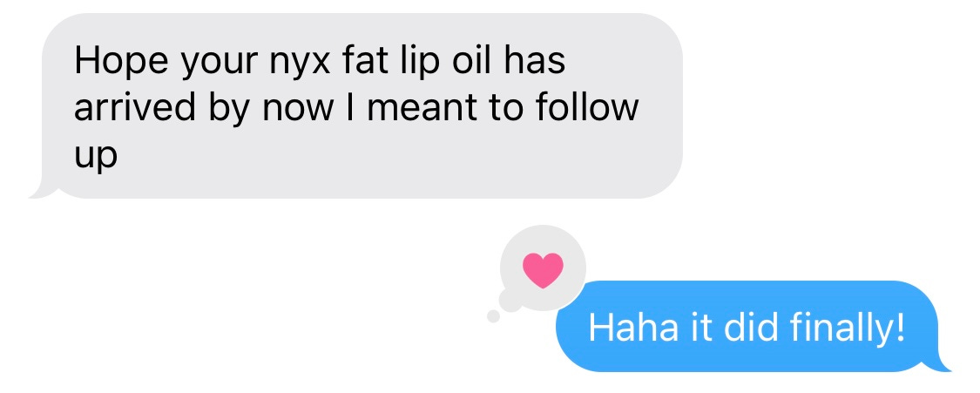Screen dimensions: 980x393
Task: Click the word 'did' in sent message
Action: [755, 327]
